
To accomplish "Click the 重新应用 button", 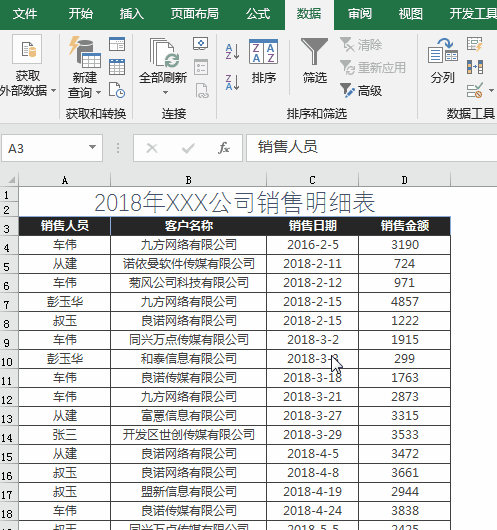I will click(x=373, y=68).
